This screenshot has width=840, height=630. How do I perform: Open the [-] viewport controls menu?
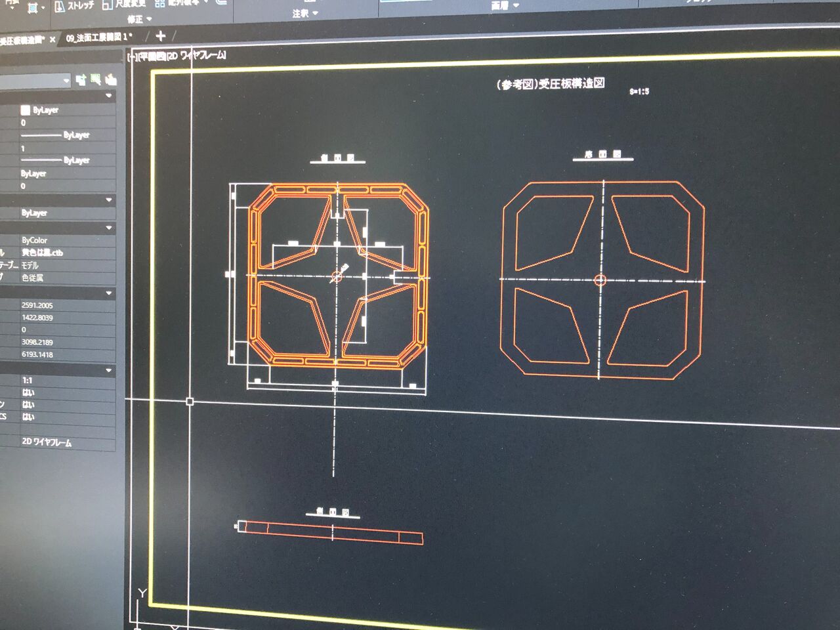133,58
